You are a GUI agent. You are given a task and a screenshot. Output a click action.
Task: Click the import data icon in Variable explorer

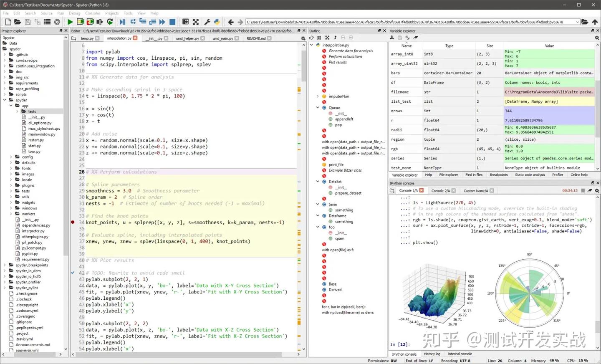(392, 38)
